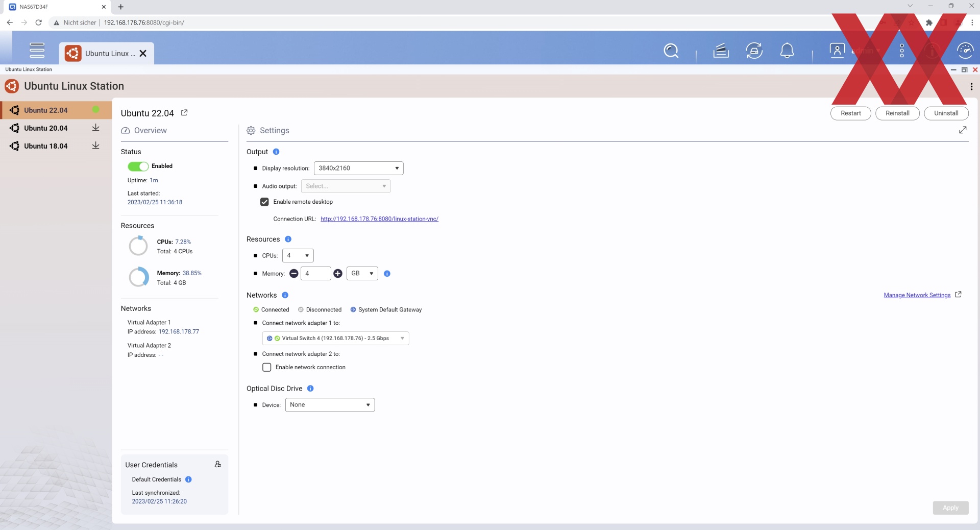Uncheck Enable remote desktop
Screen dimensions: 980x530
[x=264, y=202]
